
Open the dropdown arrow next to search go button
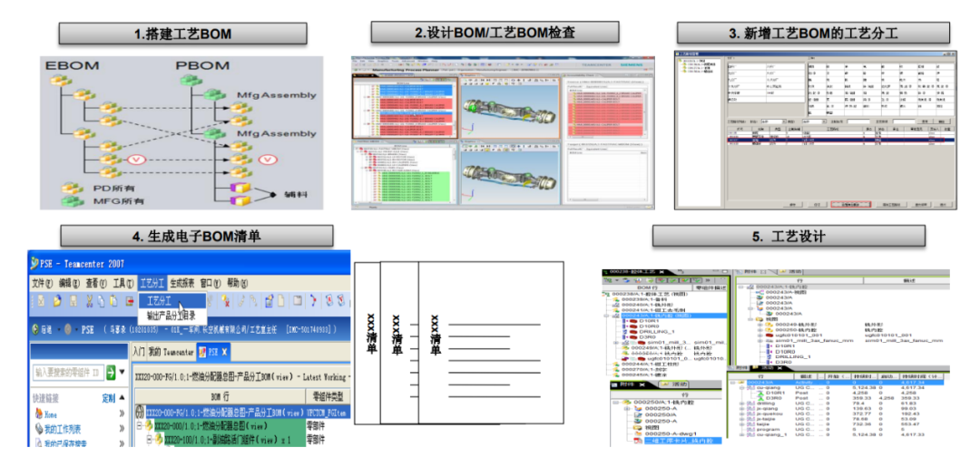[122, 373]
